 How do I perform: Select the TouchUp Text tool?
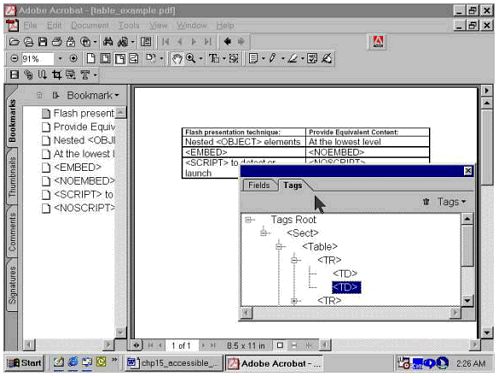85,75
